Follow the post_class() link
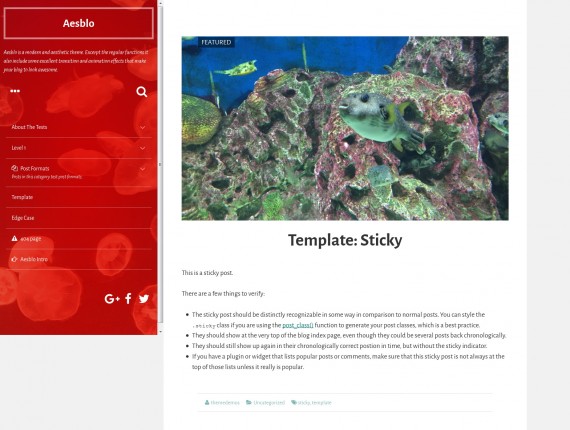Screen dimensions: 570x430 click(298, 325)
